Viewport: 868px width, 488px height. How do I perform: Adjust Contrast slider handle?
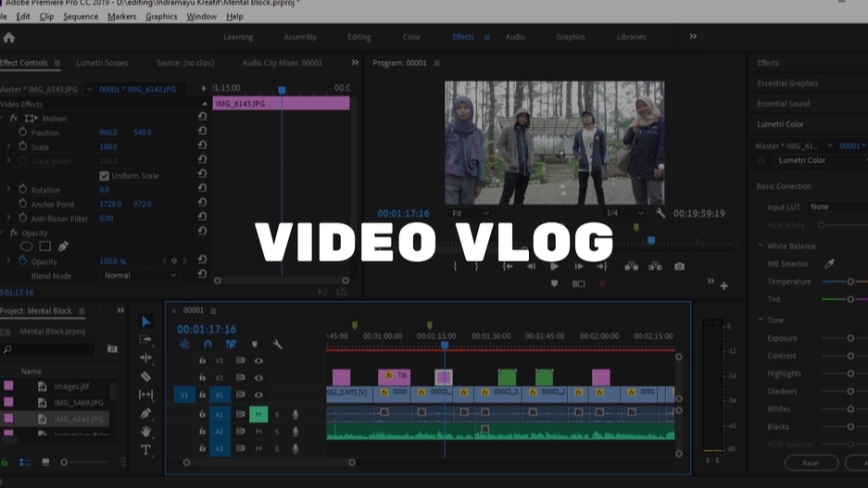tap(850, 356)
